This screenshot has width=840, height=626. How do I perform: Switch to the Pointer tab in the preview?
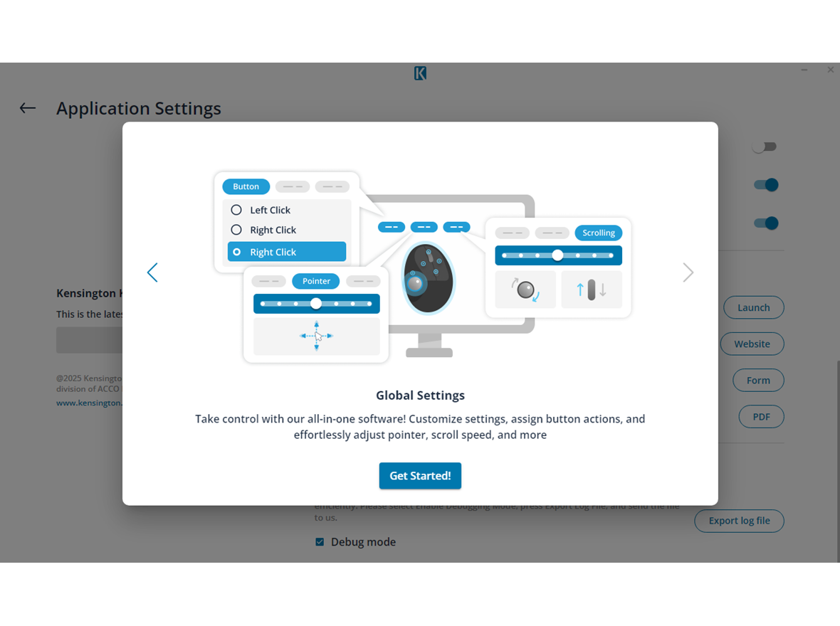point(315,281)
